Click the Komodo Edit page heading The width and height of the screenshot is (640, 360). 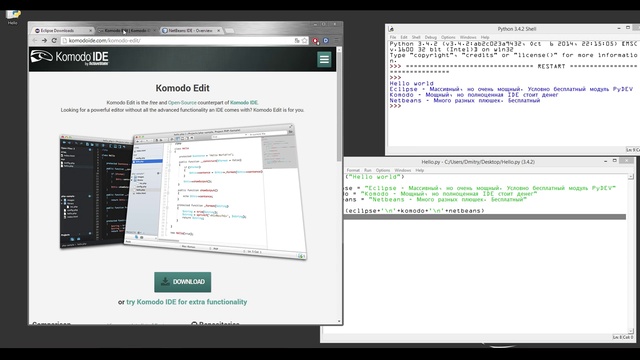[182, 88]
